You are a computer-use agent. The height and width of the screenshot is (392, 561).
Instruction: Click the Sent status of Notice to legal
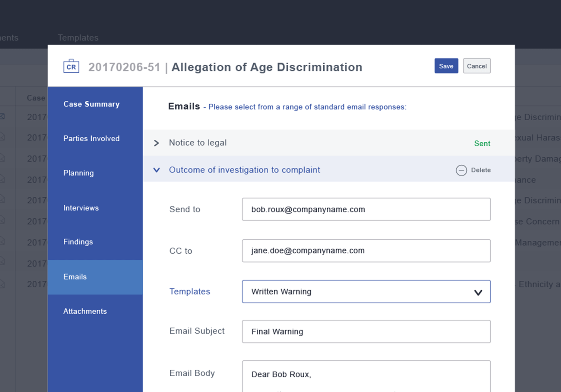(482, 144)
